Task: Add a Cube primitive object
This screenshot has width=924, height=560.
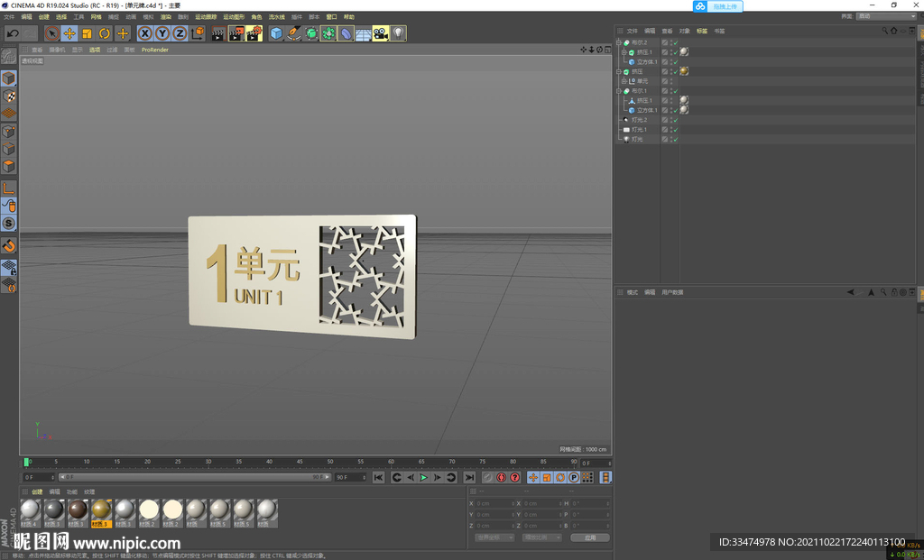Action: (276, 33)
